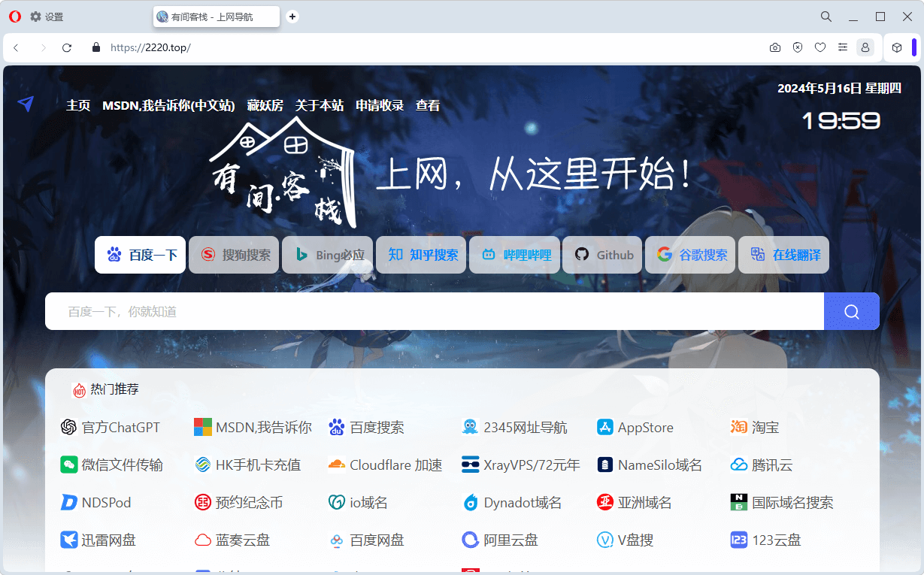Click the Opera logo menu icon
Viewport: 924px width, 575px height.
click(15, 17)
